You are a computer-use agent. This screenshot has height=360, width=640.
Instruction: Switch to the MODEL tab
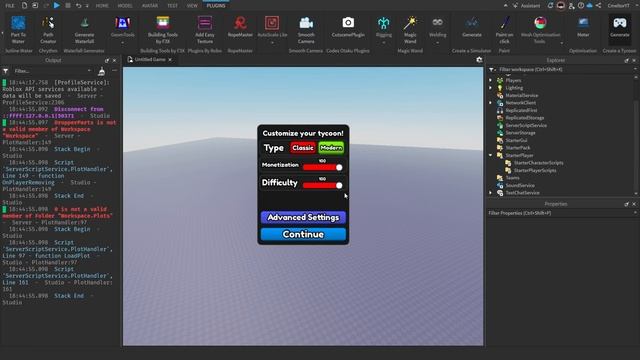coord(125,6)
